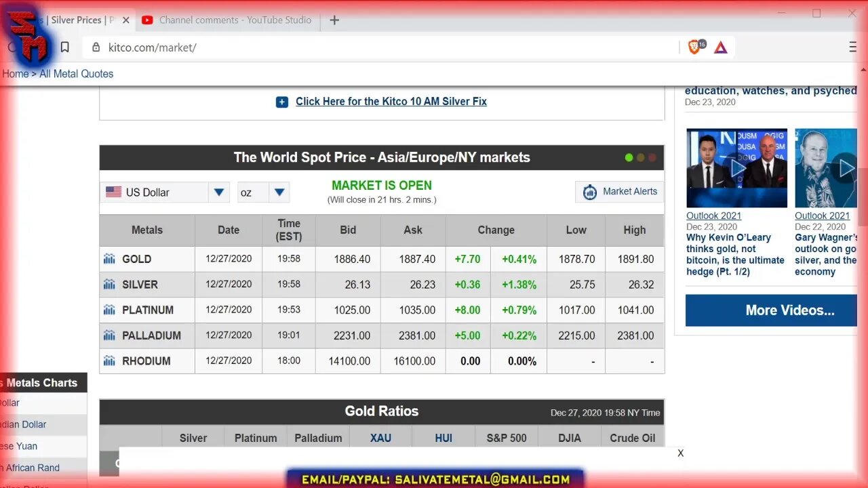
Task: Click the MARKET IS OPEN status text
Action: 382,185
